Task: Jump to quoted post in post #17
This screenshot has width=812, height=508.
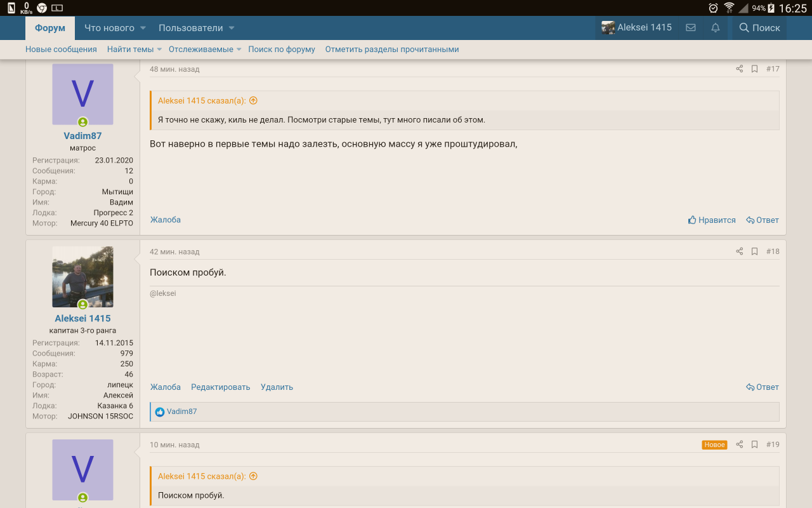Action: [x=253, y=100]
